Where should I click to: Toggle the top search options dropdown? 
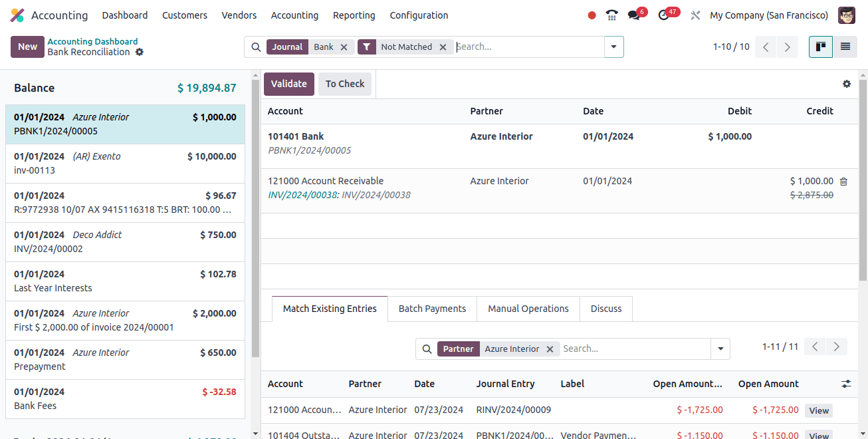coord(613,47)
